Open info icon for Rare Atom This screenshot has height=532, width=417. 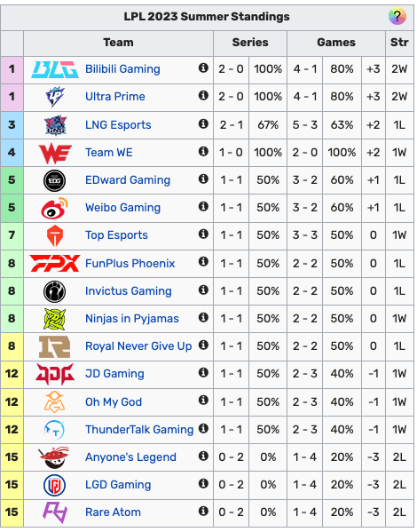[x=203, y=511]
